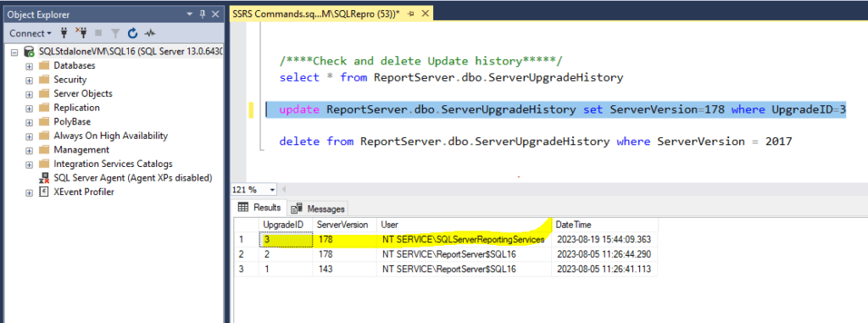Click the User column header
The height and width of the screenshot is (323, 868).
click(464, 225)
